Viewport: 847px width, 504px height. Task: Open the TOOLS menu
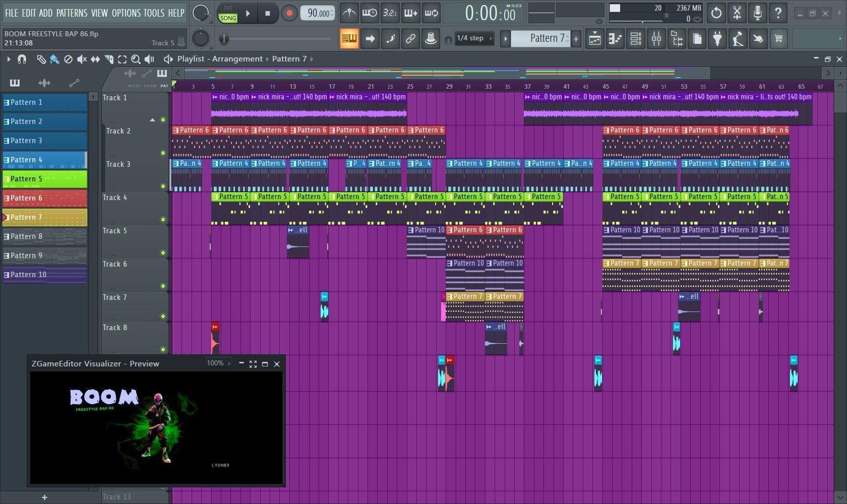tap(154, 13)
